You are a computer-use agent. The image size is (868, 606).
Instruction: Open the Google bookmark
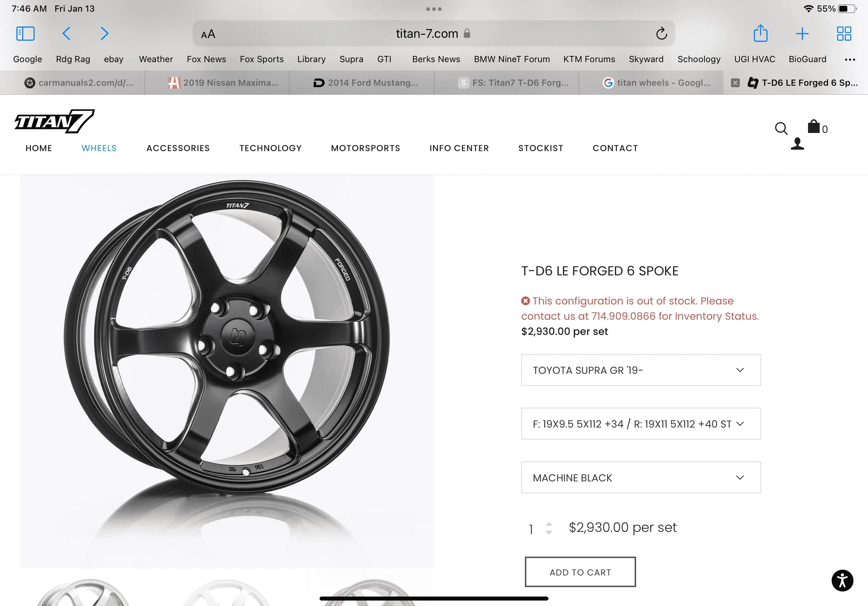click(28, 59)
